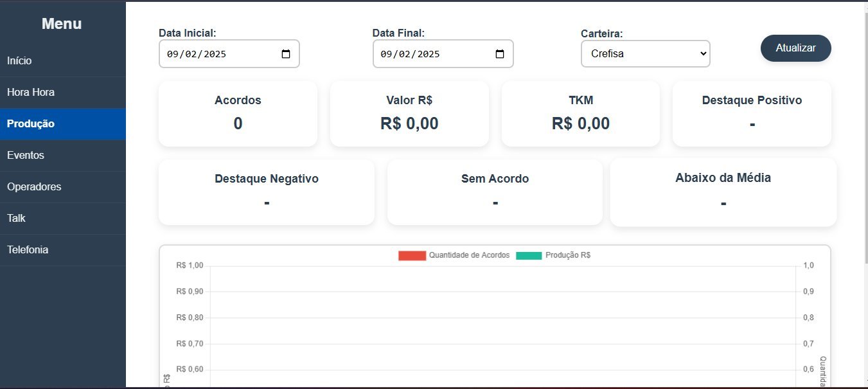868x389 pixels.
Task: Select Crefisa in the Carteira combo box
Action: [645, 54]
